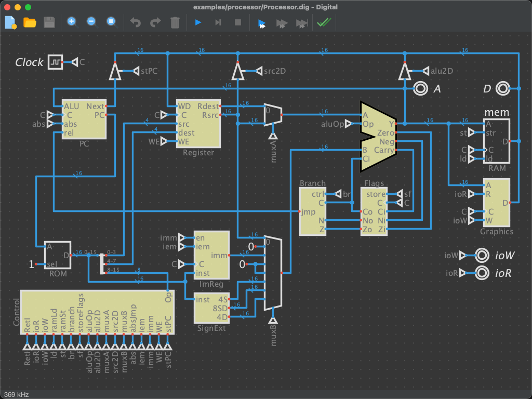The height and width of the screenshot is (399, 532).
Task: Start simulation in single gate mode
Action: (262, 23)
